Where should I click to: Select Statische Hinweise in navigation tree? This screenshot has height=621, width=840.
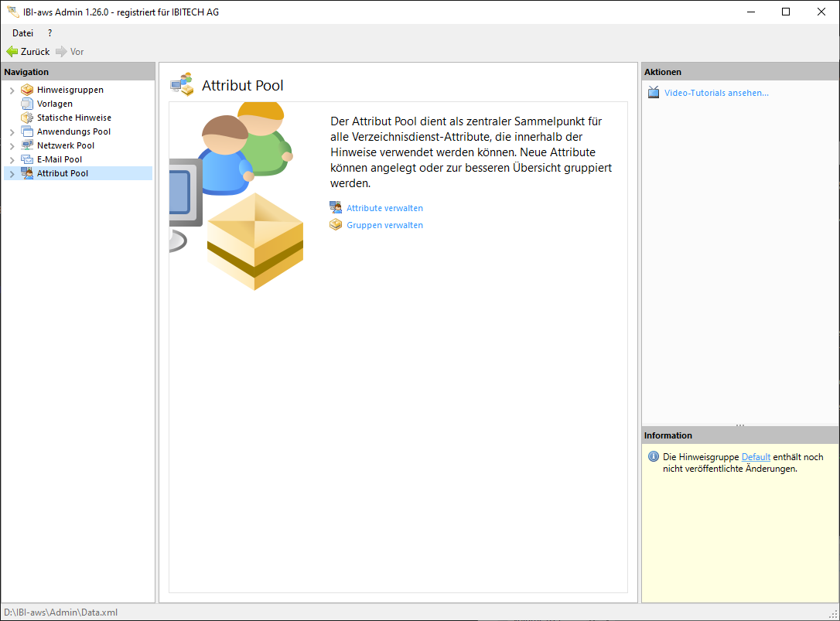pyautogui.click(x=74, y=118)
